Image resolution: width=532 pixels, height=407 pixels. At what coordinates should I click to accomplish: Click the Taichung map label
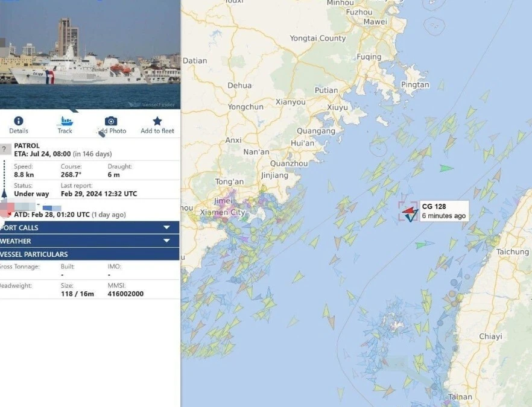click(513, 251)
